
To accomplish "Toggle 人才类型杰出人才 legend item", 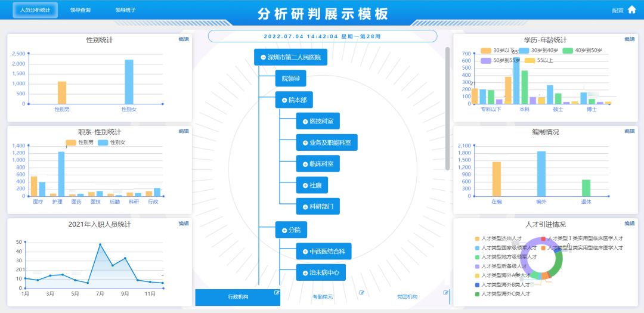I will tap(477, 238).
